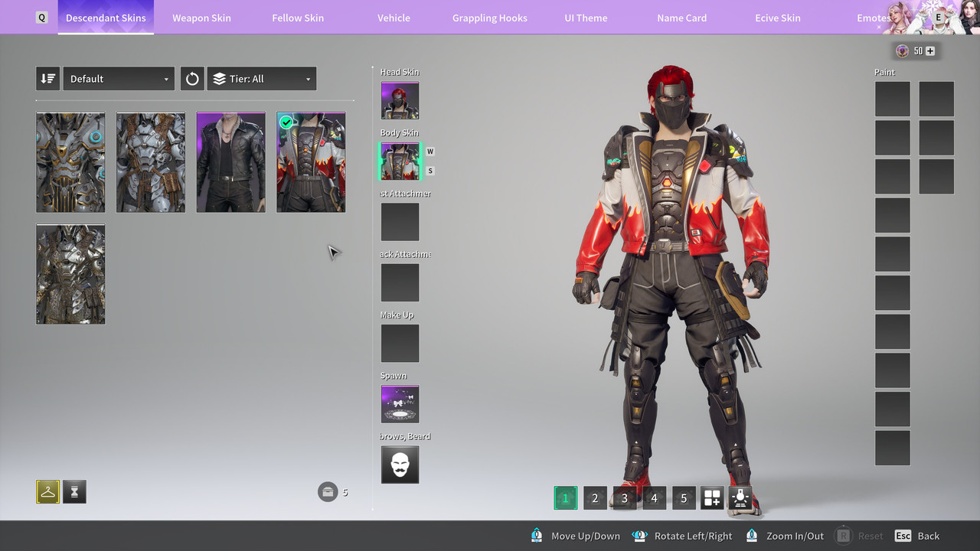Click the Reset button in the bottom bar

pyautogui.click(x=858, y=536)
